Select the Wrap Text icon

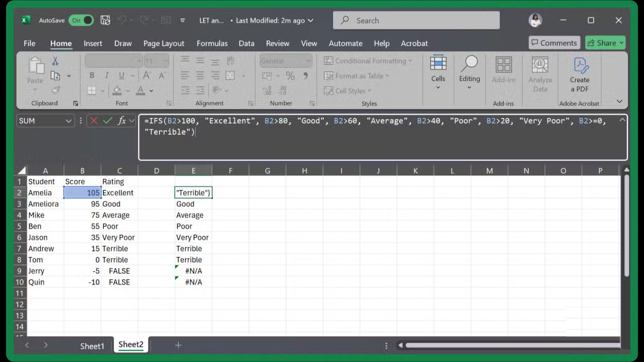(231, 60)
